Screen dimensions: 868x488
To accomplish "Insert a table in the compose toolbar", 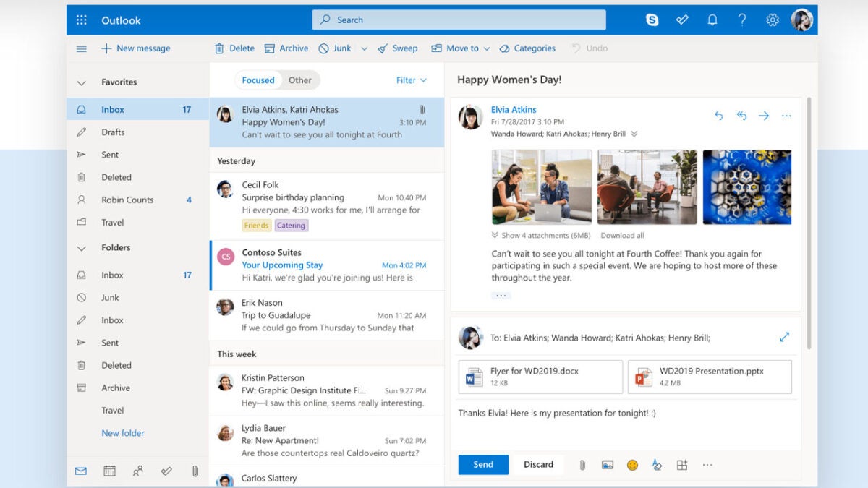I will 682,465.
